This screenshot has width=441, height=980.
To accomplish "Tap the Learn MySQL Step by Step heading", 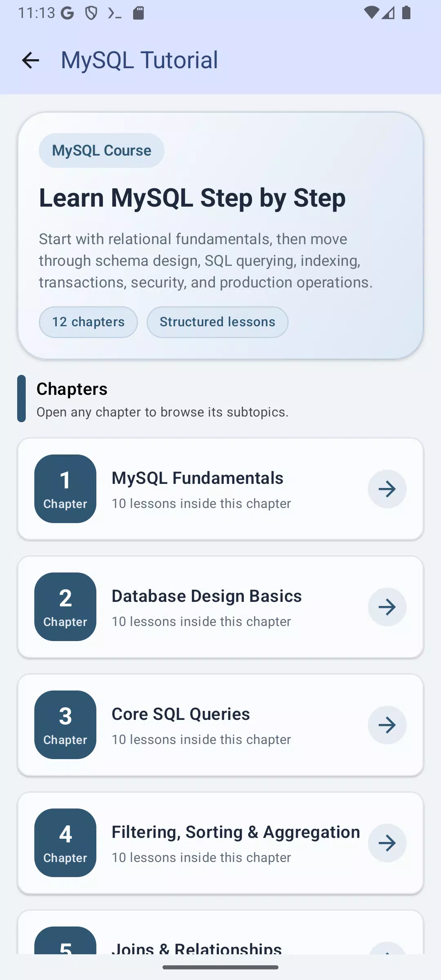I will 192,198.
